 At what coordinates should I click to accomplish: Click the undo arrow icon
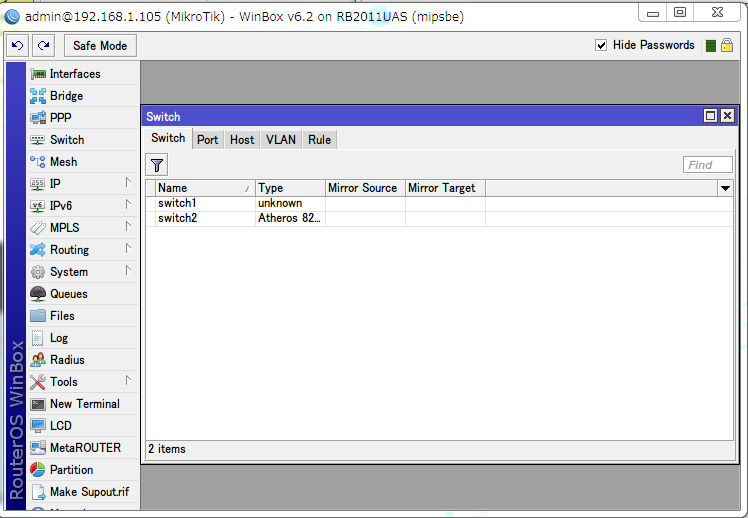coord(18,46)
